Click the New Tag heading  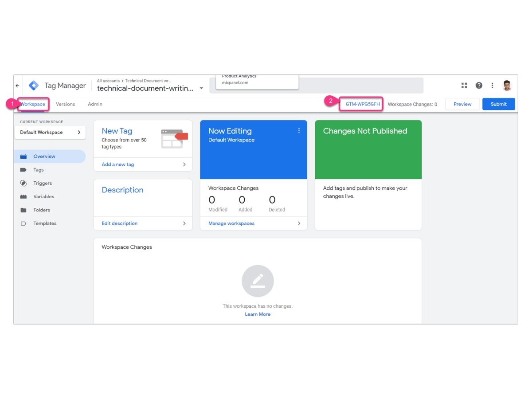(x=117, y=131)
